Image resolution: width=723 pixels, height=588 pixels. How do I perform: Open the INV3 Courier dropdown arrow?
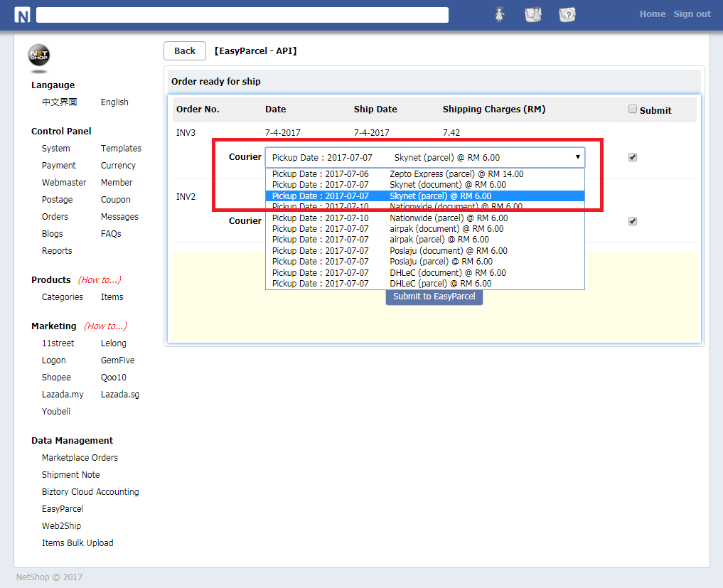577,157
